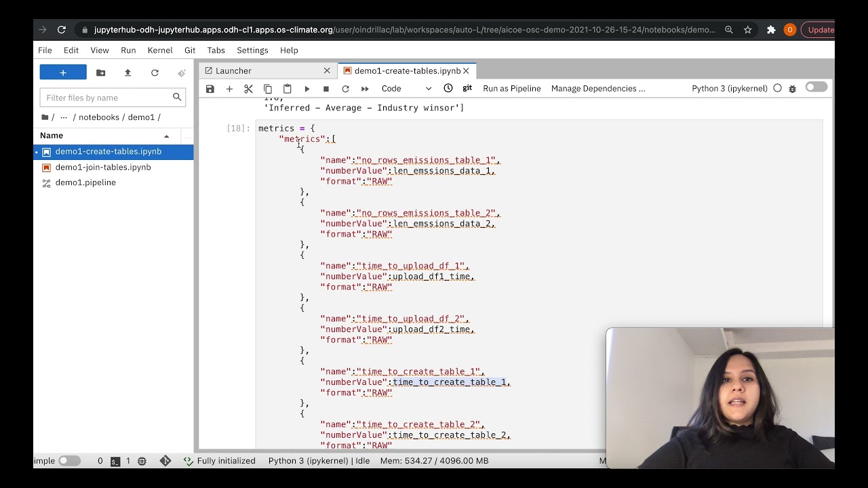Screen dimensions: 868x488
Task: Refresh the file list
Action: [155, 73]
